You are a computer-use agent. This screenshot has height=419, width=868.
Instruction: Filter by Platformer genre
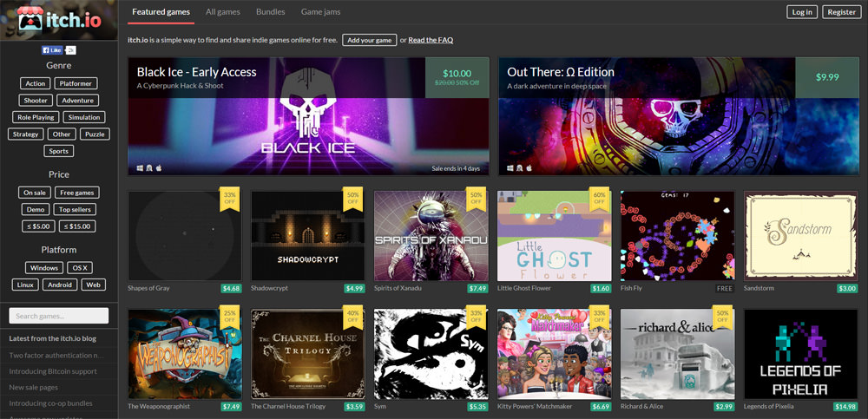[76, 83]
